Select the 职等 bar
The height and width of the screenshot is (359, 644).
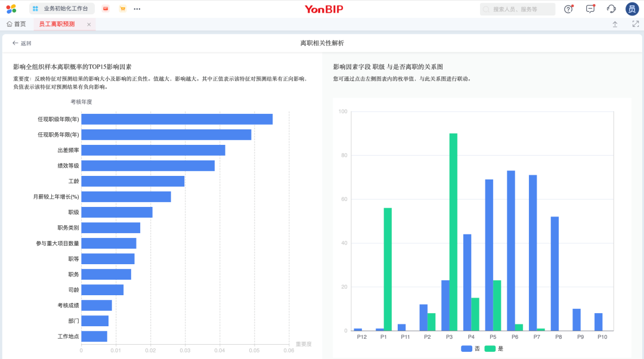pos(108,259)
